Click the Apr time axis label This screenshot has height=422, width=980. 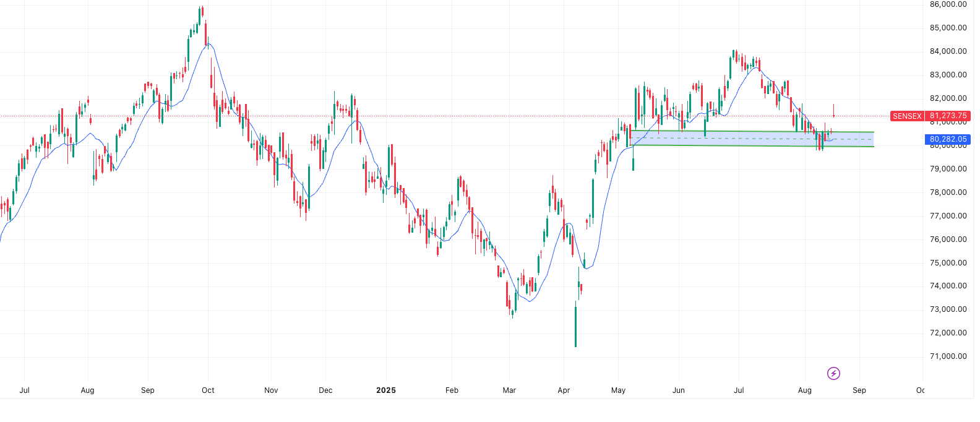pos(564,390)
